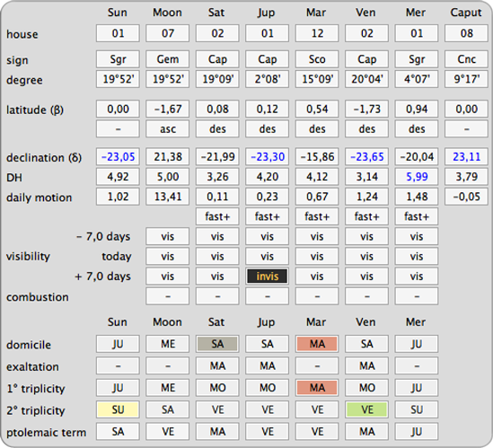The width and height of the screenshot is (493, 448).
Task: Click the Saturn degree field 19°09'
Action: (217, 79)
